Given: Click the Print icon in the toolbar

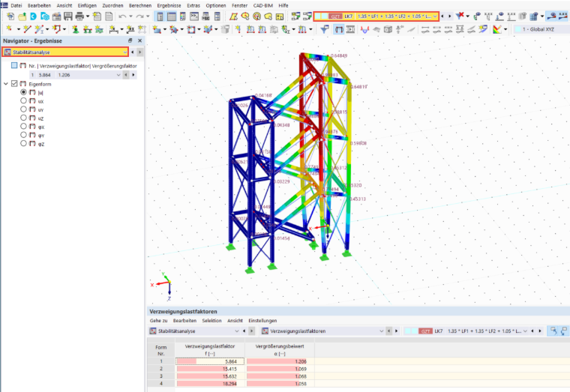Looking at the screenshot, I should pos(79,16).
